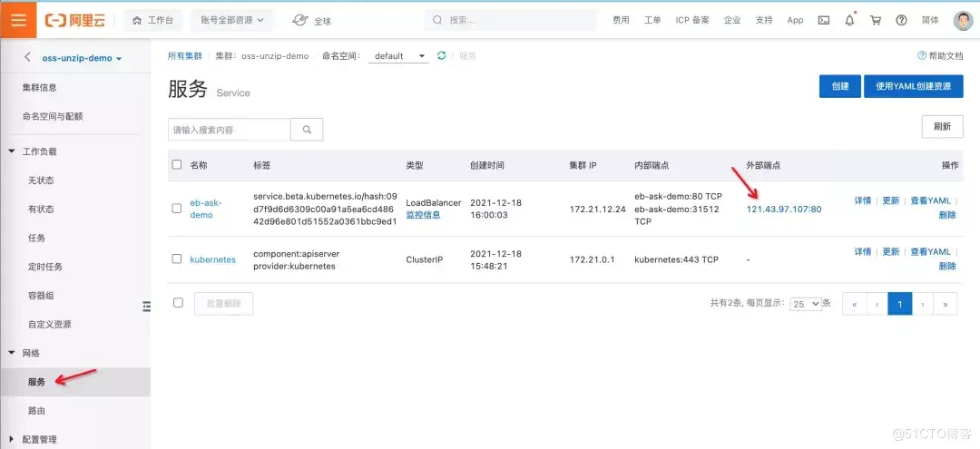
Task: Click the 工作台 home button
Action: point(152,20)
